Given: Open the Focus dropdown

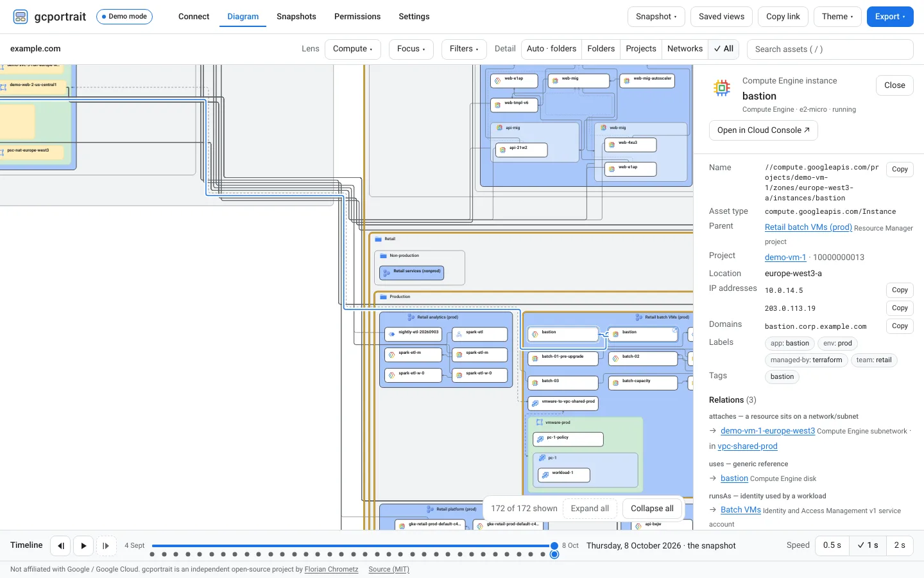Looking at the screenshot, I should (x=411, y=49).
